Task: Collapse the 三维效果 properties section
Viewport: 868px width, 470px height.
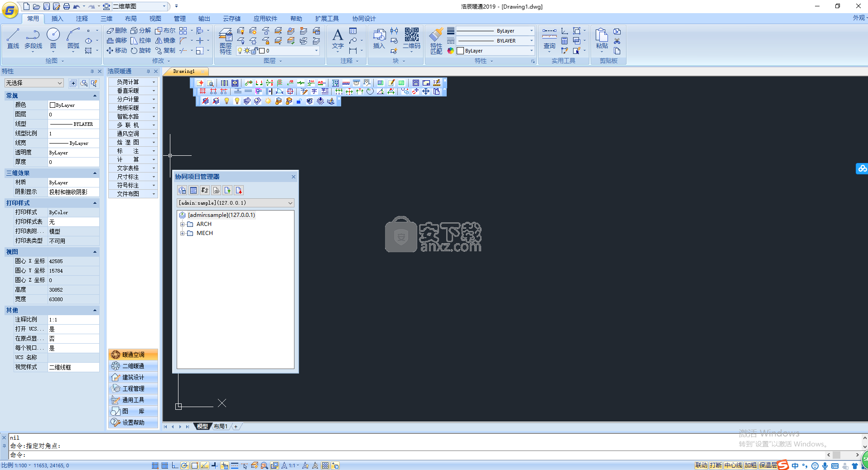Action: tap(95, 173)
